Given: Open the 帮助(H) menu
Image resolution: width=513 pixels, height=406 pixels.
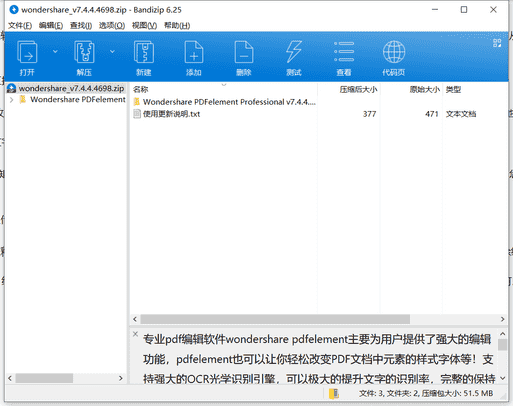Looking at the screenshot, I should tap(177, 25).
